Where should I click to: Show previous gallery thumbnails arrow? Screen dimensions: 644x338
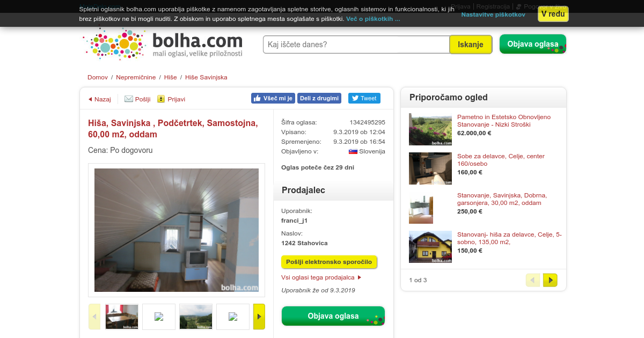[94, 317]
